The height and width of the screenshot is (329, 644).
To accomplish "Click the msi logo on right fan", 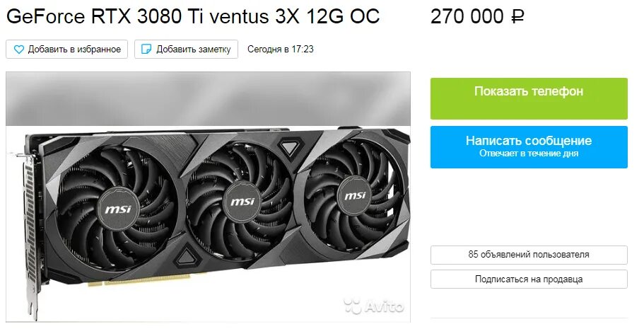I will pyautogui.click(x=355, y=196).
